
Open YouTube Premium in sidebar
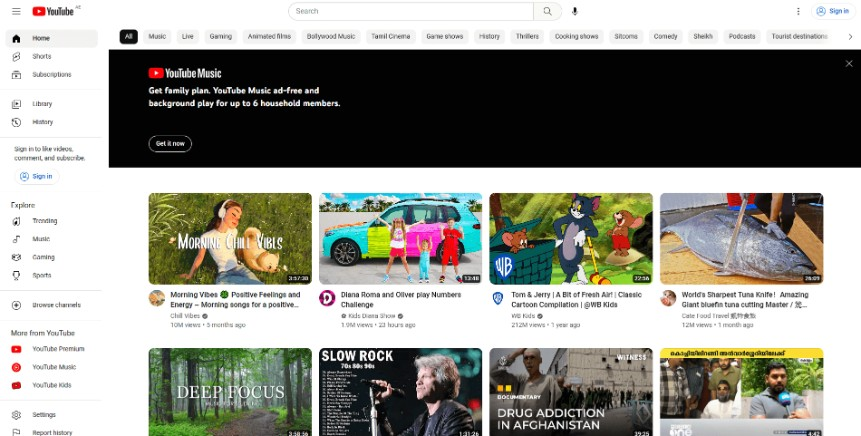(x=52, y=349)
